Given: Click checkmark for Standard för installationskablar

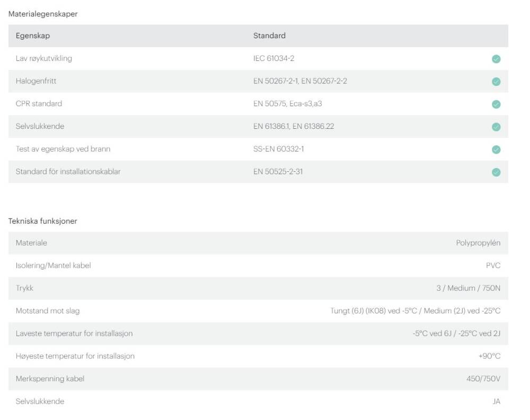Looking at the screenshot, I should click(496, 172).
